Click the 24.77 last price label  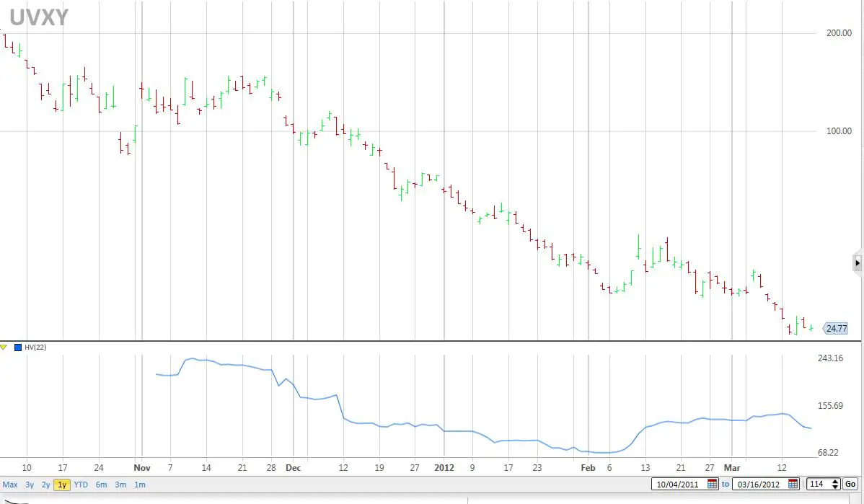pos(836,329)
